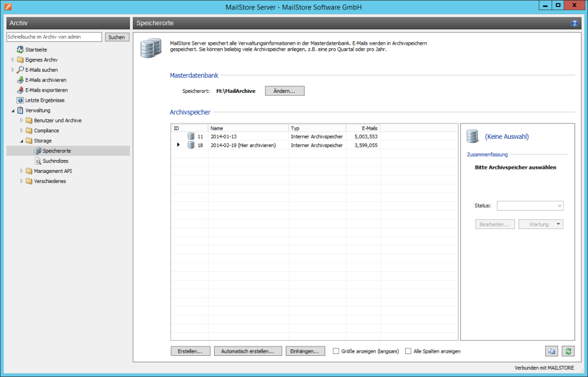Select the E-Mails archivieren icon
The image size is (588, 377).
tap(20, 80)
